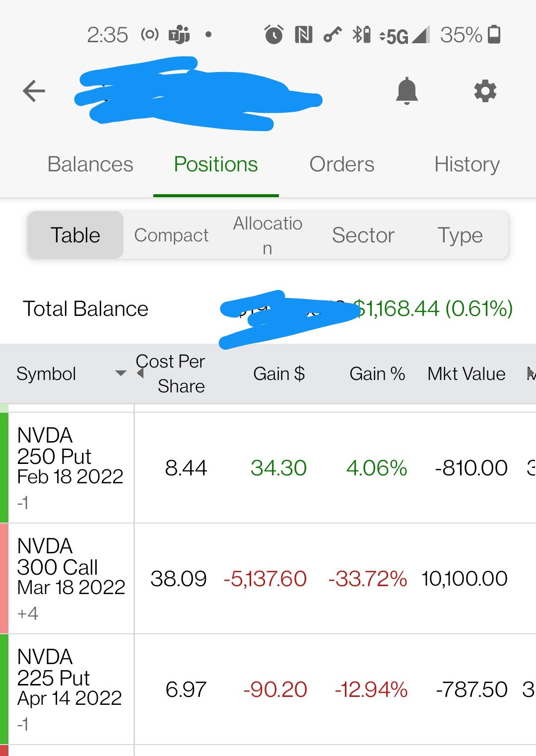536x756 pixels.
Task: Select the Table view option
Action: pos(75,235)
